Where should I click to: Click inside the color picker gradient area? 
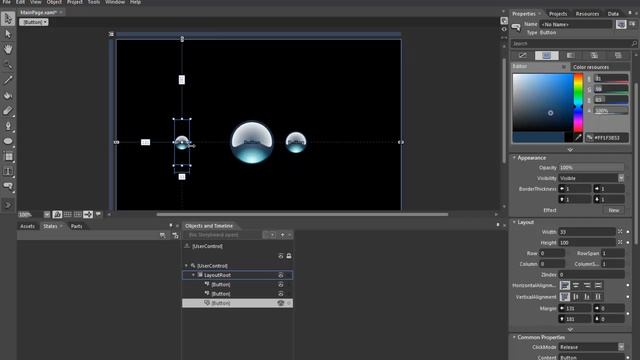[x=543, y=103]
